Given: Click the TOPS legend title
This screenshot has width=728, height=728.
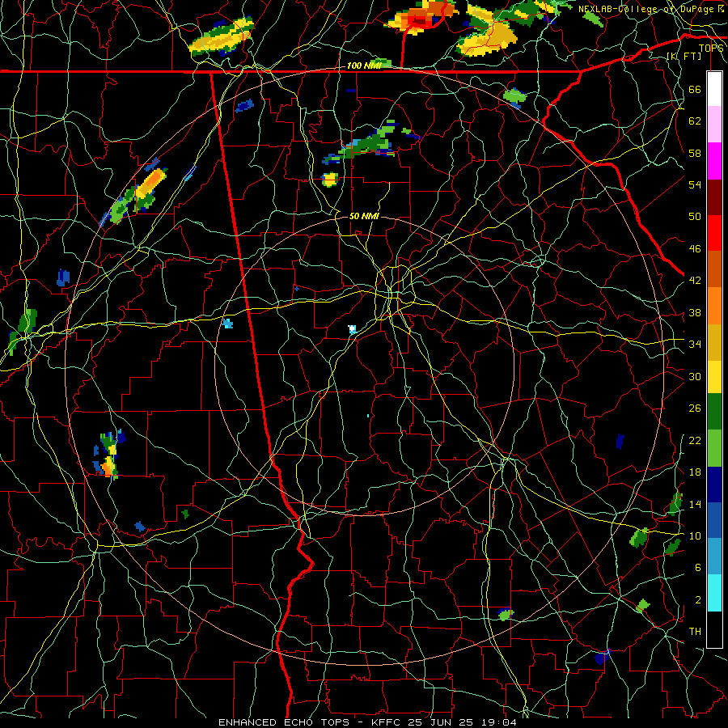Looking at the screenshot, I should (711, 49).
